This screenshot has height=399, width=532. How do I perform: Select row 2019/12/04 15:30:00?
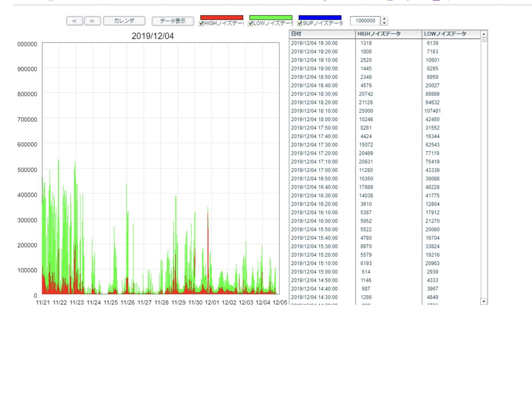(385, 246)
